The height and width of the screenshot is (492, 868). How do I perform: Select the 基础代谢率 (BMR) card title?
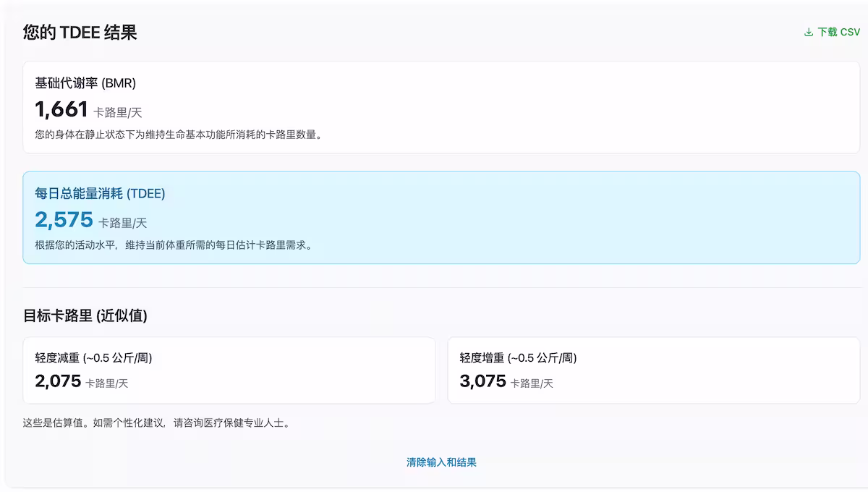85,83
